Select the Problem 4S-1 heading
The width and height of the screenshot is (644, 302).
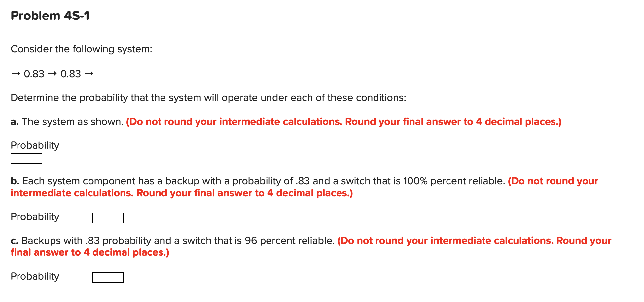(50, 15)
